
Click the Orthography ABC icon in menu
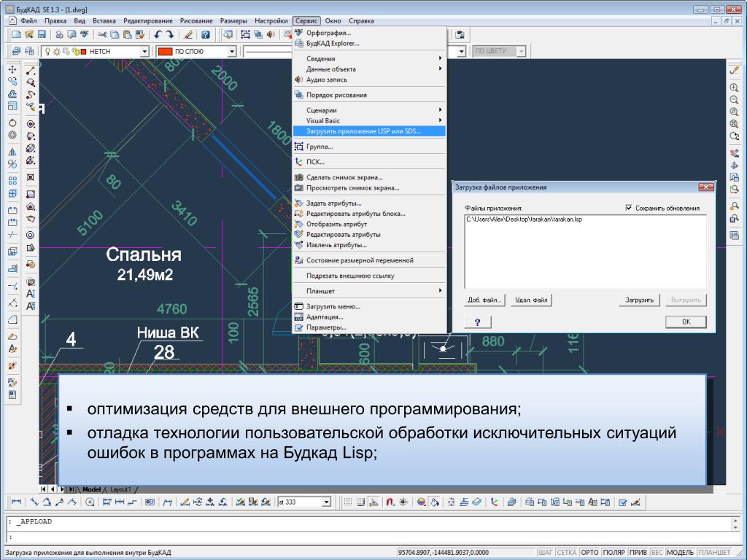[x=298, y=32]
